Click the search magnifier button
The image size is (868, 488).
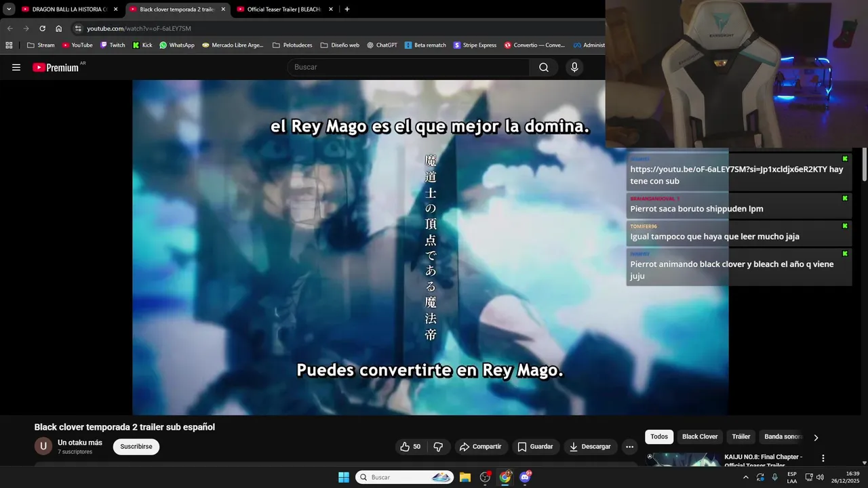(544, 67)
